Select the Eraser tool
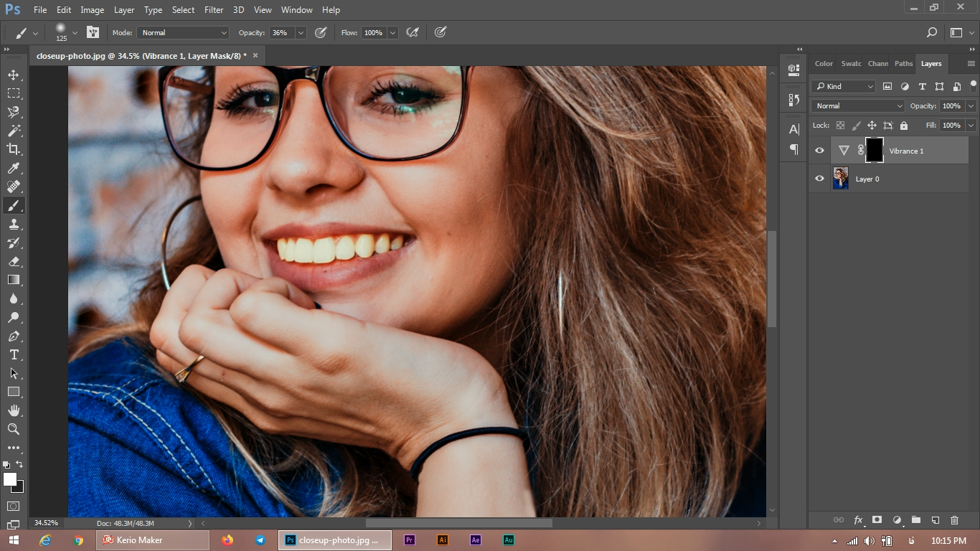The width and height of the screenshot is (980, 551). [x=14, y=261]
